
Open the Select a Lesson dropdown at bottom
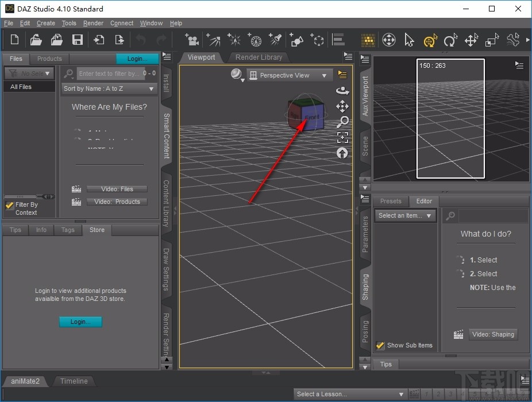click(350, 394)
